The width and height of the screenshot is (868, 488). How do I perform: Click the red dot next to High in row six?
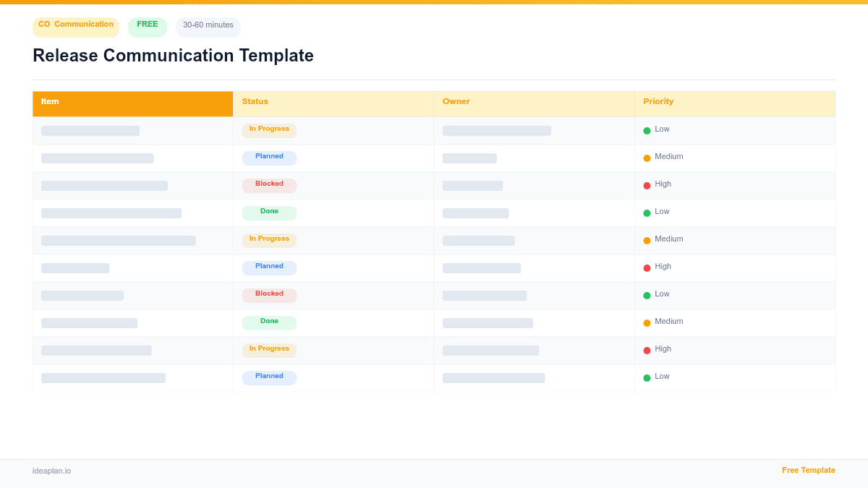(646, 267)
